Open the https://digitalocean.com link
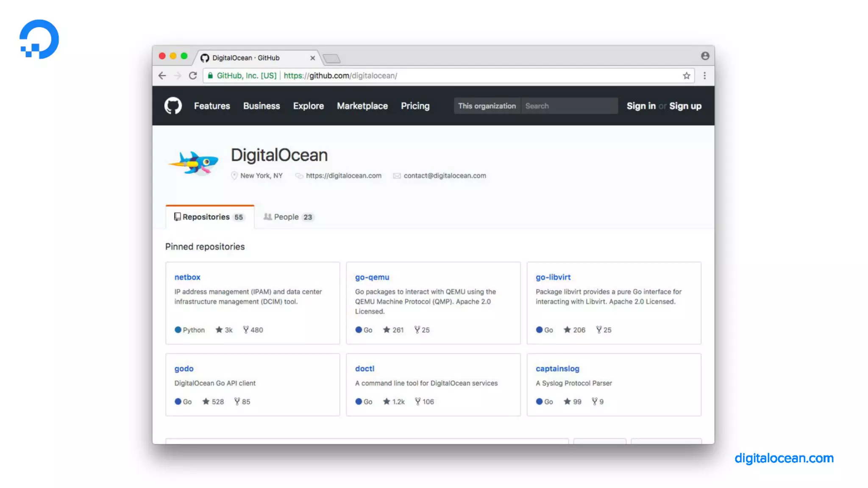Image resolution: width=868 pixels, height=488 pixels. [344, 176]
